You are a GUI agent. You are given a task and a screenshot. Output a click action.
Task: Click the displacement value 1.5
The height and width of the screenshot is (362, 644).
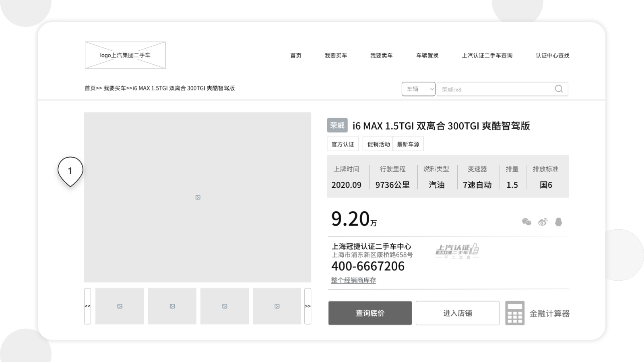512,185
